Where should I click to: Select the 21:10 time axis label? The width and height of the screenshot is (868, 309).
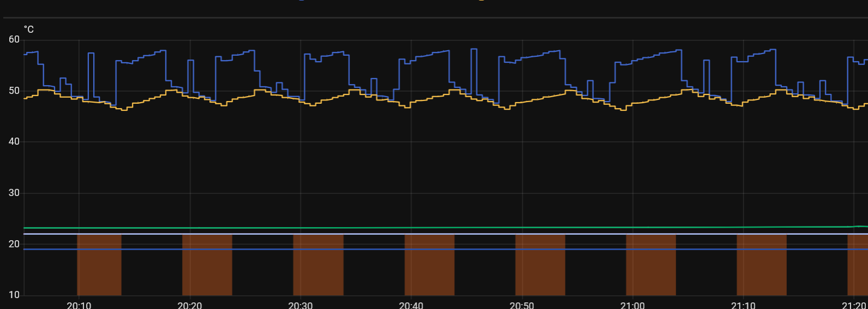(x=743, y=305)
